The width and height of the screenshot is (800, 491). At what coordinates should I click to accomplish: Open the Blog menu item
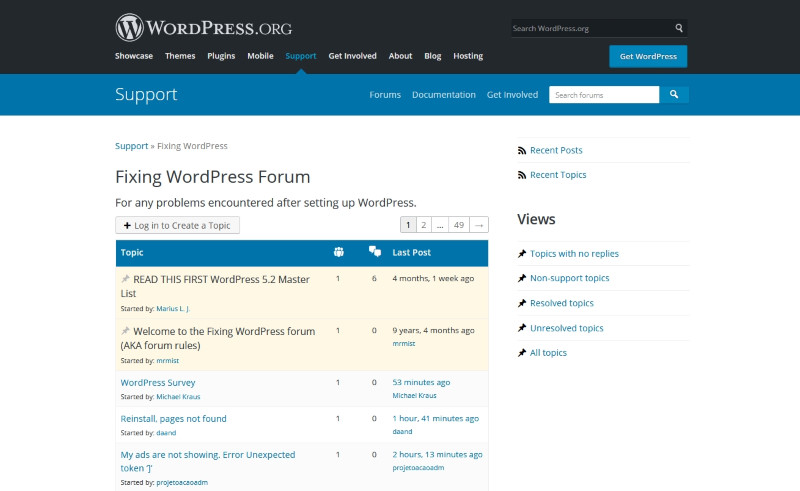[x=432, y=56]
